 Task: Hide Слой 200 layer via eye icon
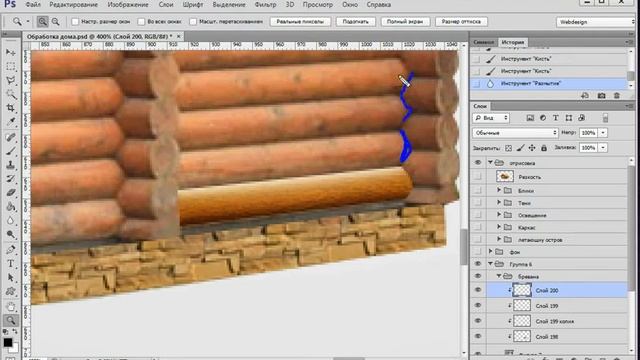pos(478,290)
